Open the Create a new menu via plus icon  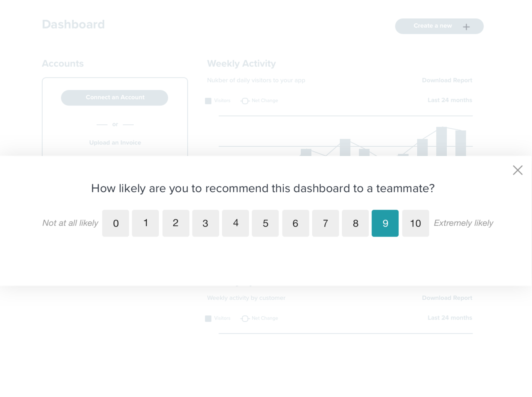tap(466, 27)
